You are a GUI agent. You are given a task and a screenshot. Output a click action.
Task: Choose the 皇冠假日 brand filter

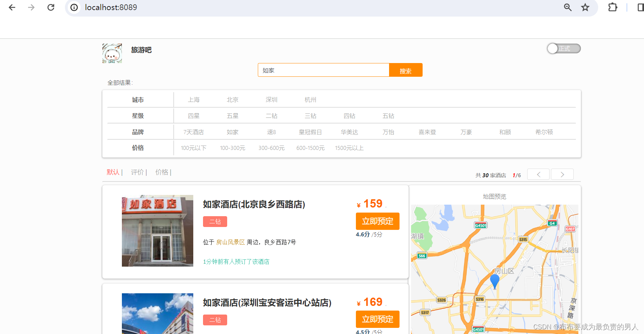(310, 132)
